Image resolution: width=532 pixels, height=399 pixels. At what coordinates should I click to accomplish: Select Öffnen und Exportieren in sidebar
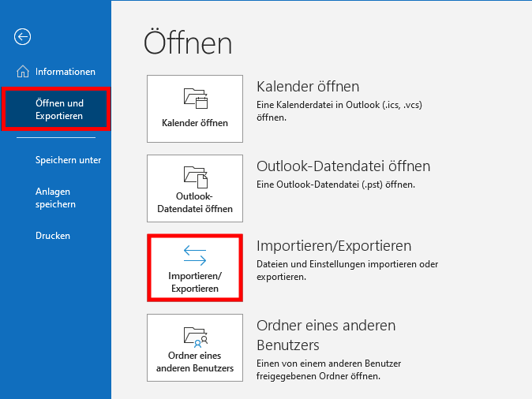pos(59,110)
